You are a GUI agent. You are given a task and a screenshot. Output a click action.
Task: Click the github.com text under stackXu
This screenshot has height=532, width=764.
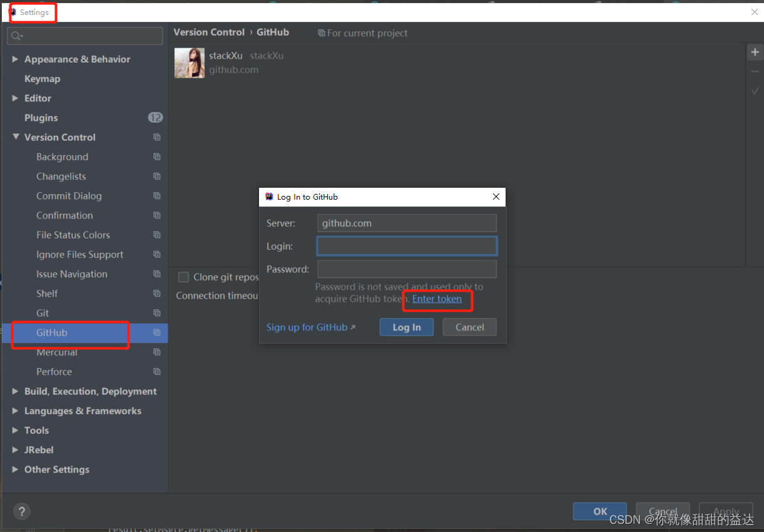(234, 69)
